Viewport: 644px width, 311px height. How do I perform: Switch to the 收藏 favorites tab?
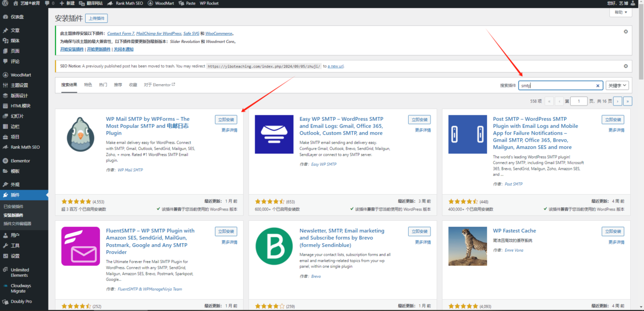(133, 85)
